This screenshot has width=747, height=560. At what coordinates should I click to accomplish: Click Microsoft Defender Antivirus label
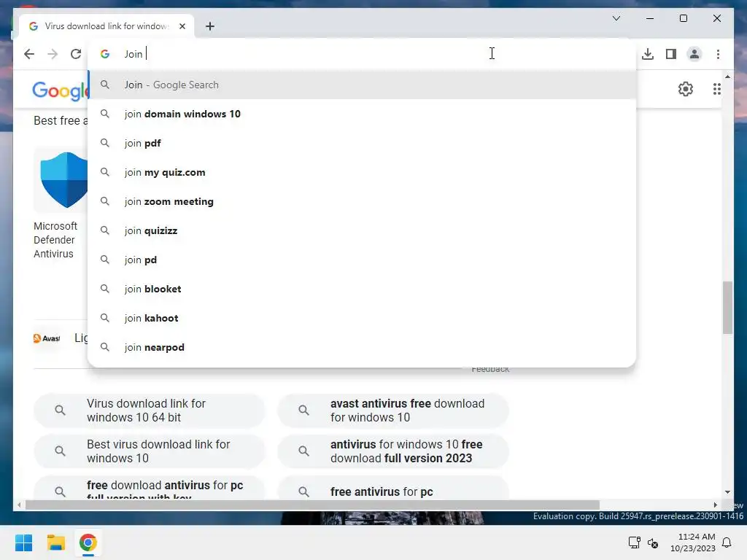[x=55, y=239]
